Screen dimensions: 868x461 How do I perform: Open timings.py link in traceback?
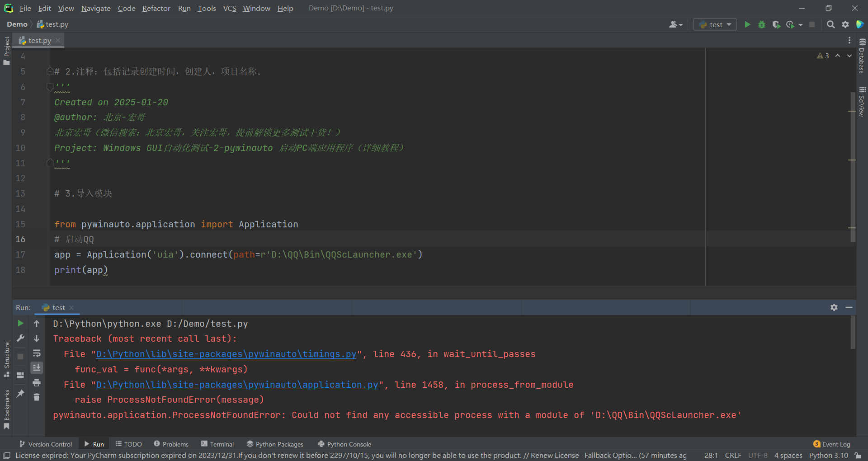226,354
